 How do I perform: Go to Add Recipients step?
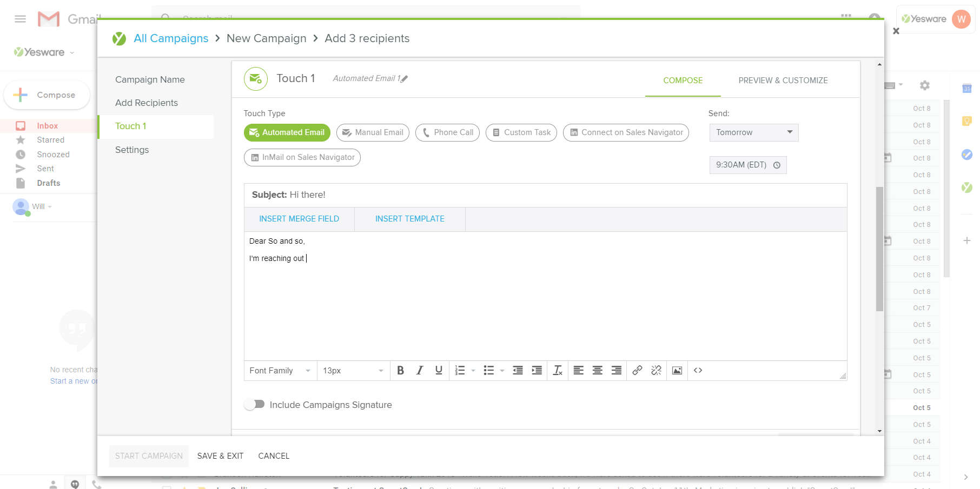pyautogui.click(x=147, y=103)
